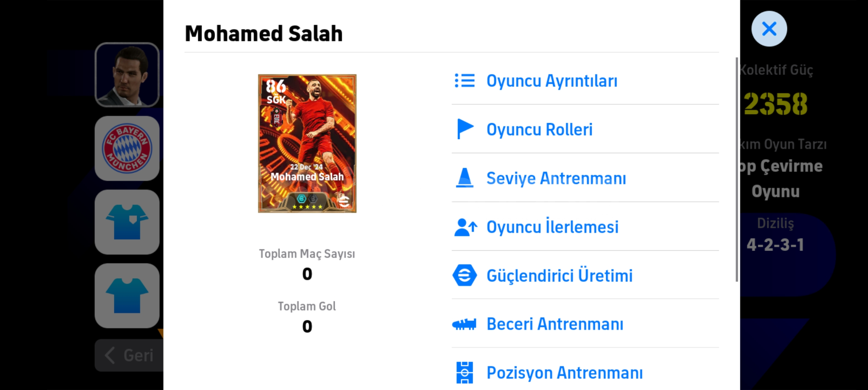868x390 pixels.
Task: Go to Oyuncu İlerlemesi
Action: point(585,227)
